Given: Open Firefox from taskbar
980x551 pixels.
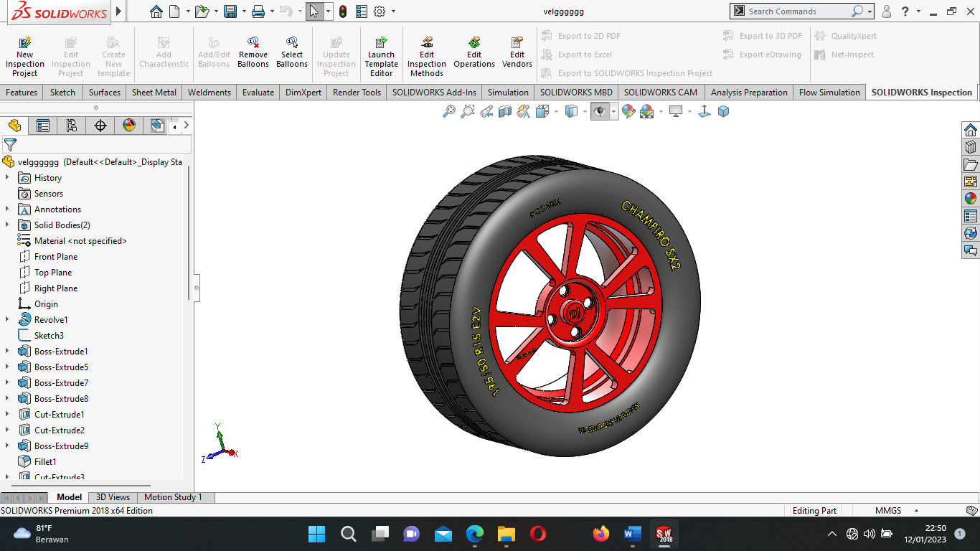Looking at the screenshot, I should [601, 534].
